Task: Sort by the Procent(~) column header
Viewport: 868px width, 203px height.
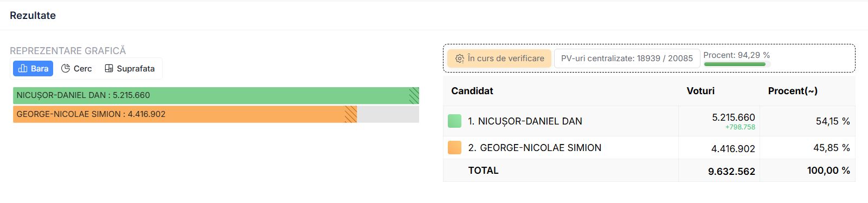Action: 793,91
